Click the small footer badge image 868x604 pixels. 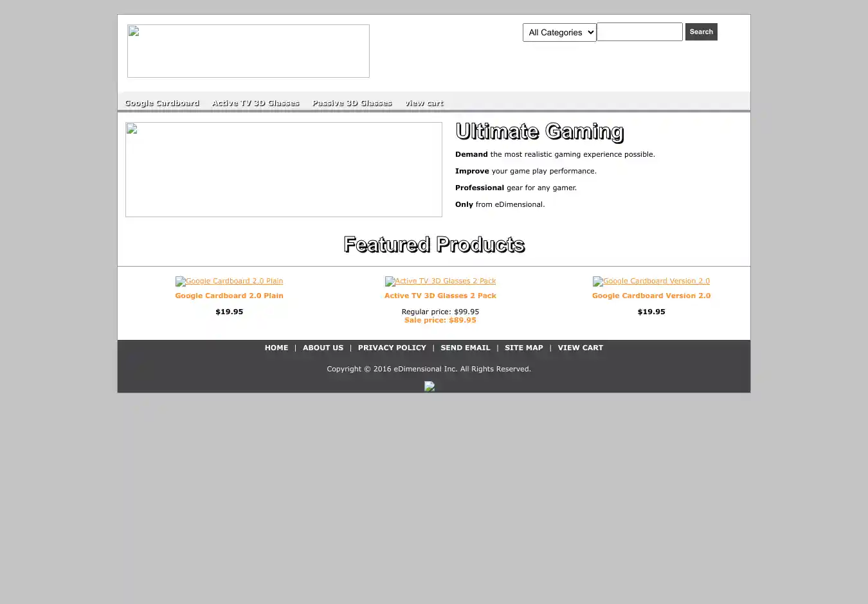tap(429, 386)
